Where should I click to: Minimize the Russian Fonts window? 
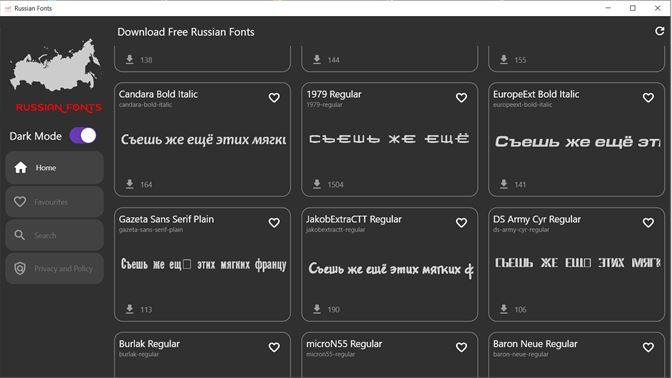608,8
